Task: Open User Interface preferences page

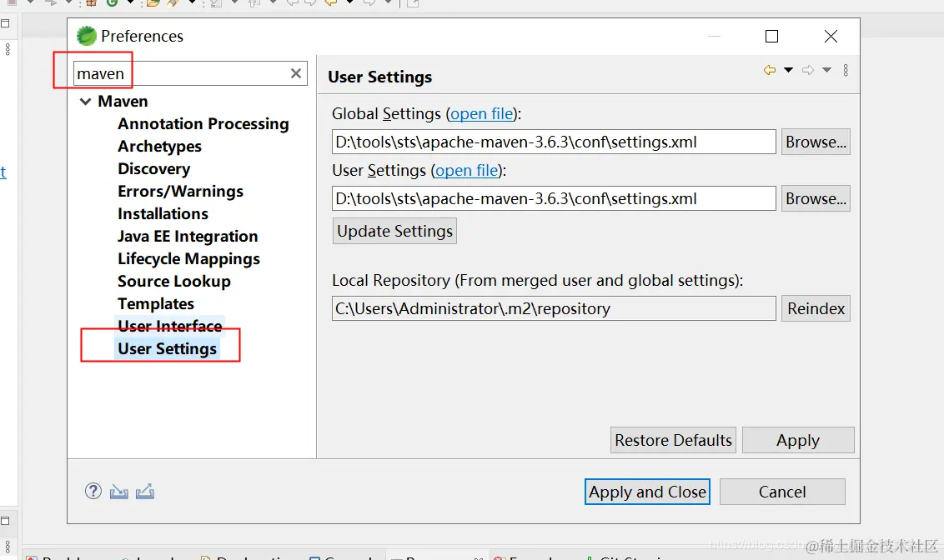Action: tap(170, 326)
